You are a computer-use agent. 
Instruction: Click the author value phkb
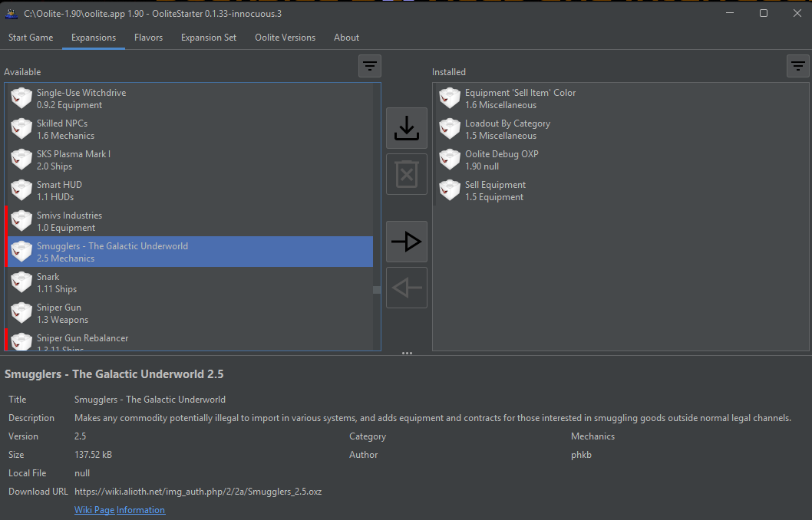581,455
